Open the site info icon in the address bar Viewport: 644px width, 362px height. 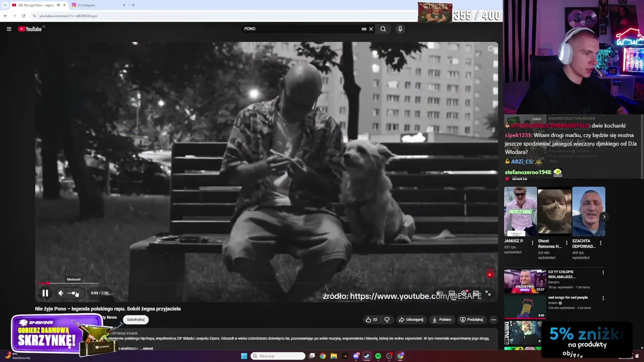tap(34, 16)
